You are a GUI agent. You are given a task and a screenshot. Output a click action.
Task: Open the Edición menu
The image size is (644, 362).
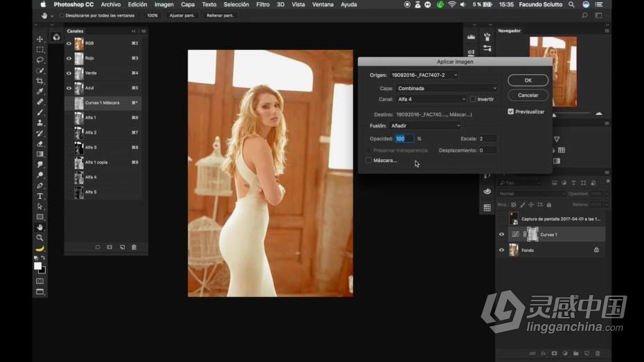point(137,5)
